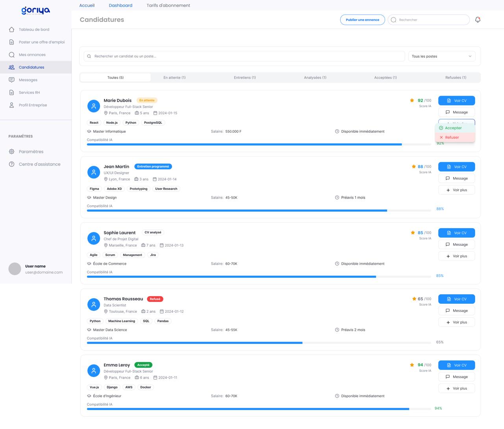Open Services RH in the sidebar

(x=36, y=93)
